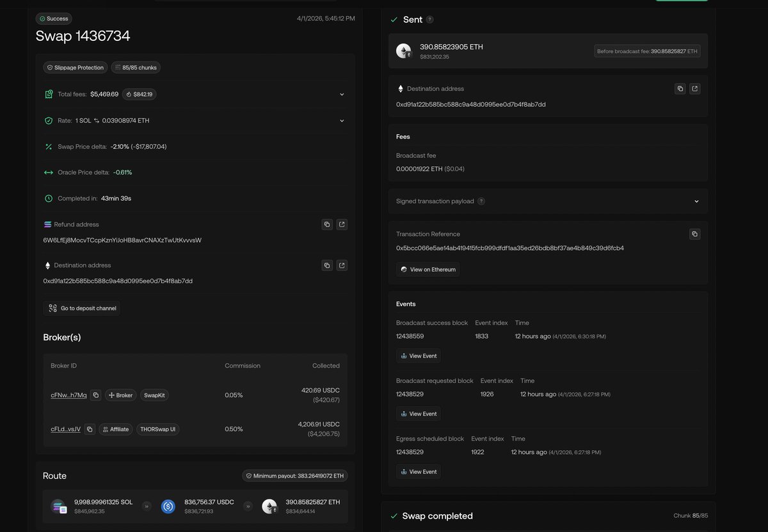Click the 0.50% commission value
The image size is (768, 532).
pos(234,429)
